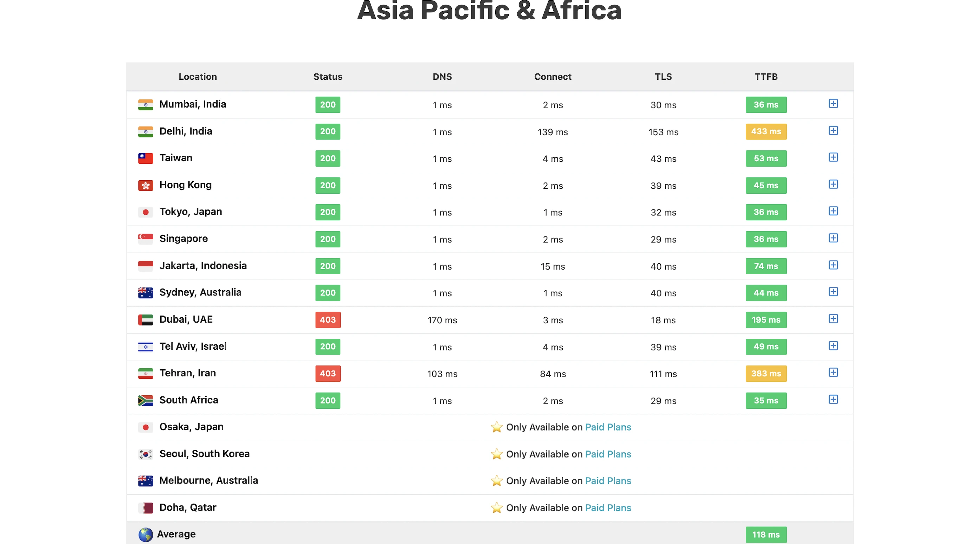
Task: Click the TTFB column header
Action: (766, 77)
